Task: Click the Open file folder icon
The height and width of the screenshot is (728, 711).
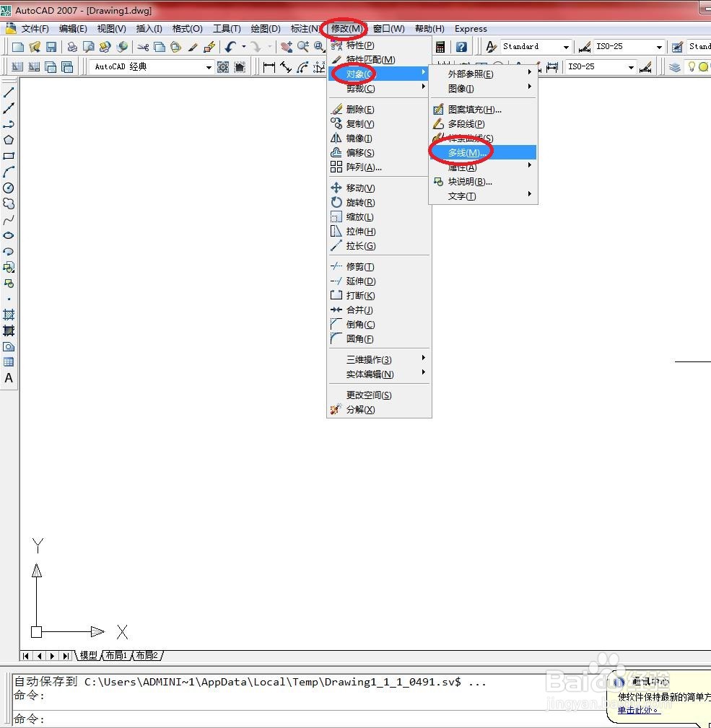Action: coord(35,46)
